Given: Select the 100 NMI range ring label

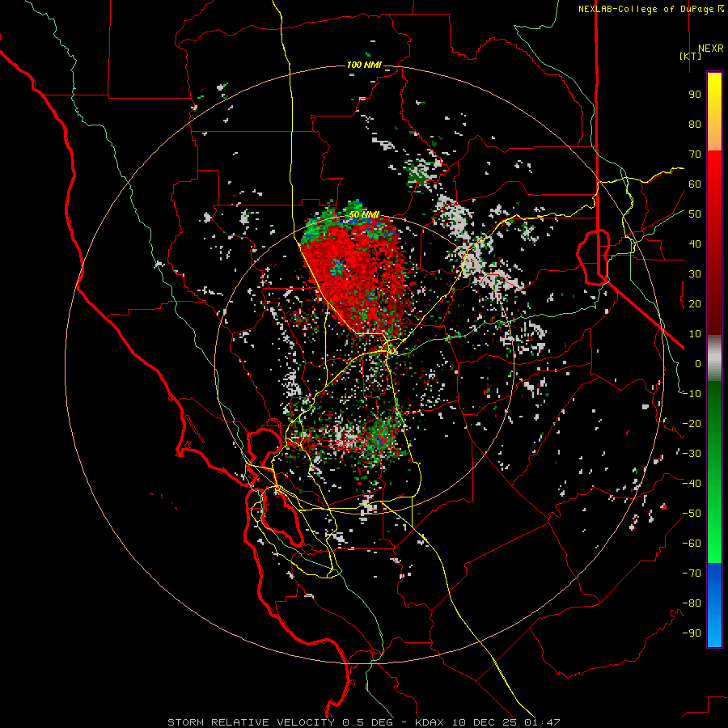Looking at the screenshot, I should (x=364, y=65).
